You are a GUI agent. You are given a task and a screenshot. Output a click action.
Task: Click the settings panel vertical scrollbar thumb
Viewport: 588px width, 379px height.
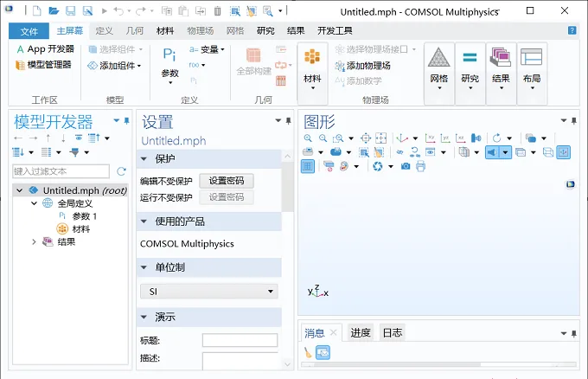point(288,188)
